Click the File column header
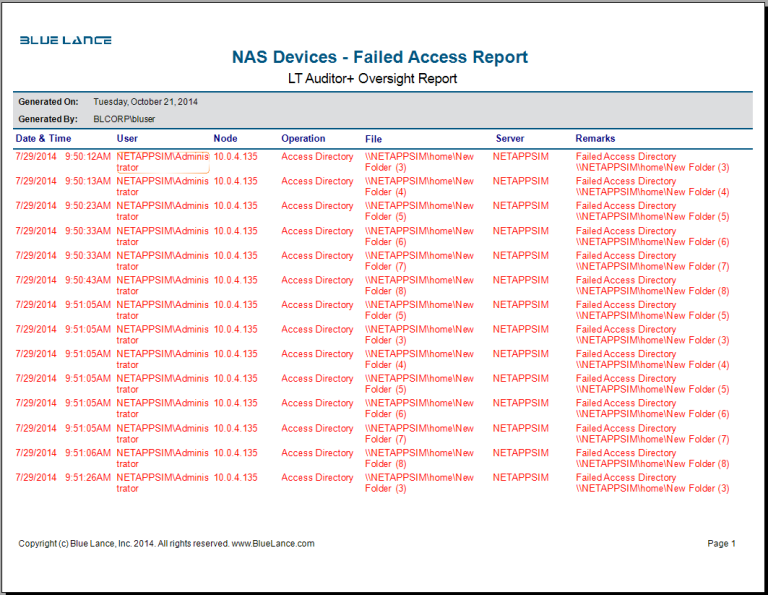The image size is (768, 595). coord(373,139)
